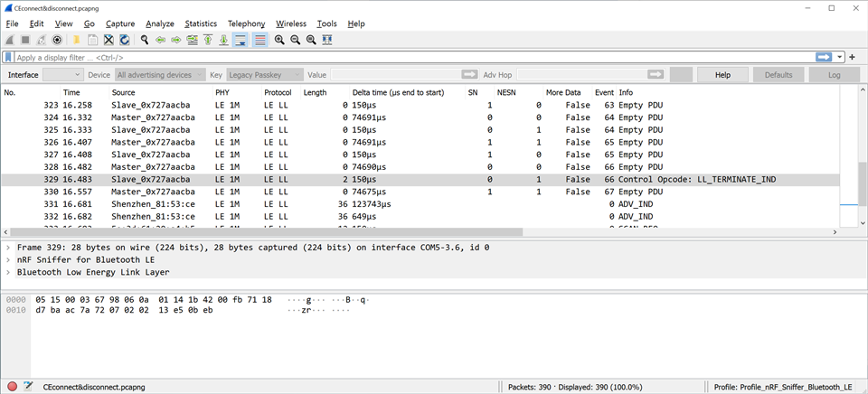Viewport: 868px width, 394px height.
Task: Go back in packet history
Action: [161, 40]
